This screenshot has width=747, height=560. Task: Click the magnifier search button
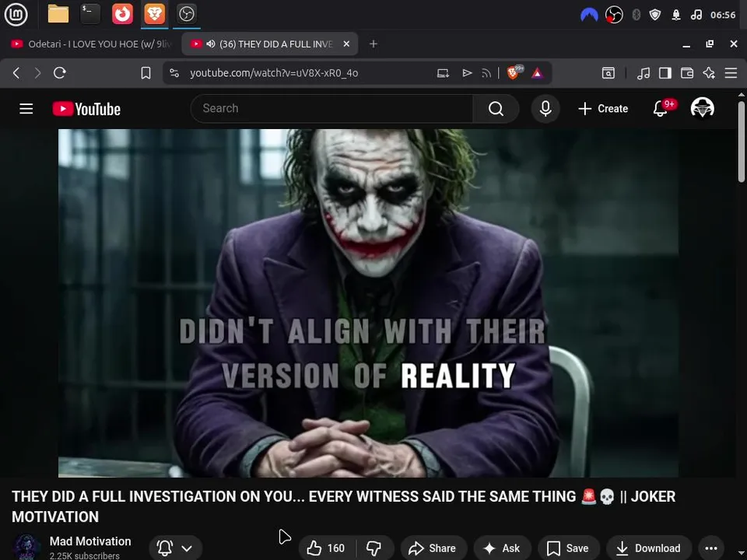(x=496, y=109)
